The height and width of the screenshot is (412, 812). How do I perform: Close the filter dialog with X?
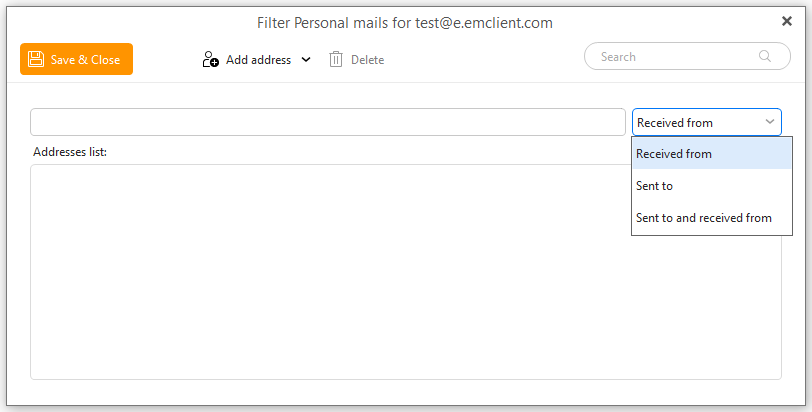click(787, 21)
